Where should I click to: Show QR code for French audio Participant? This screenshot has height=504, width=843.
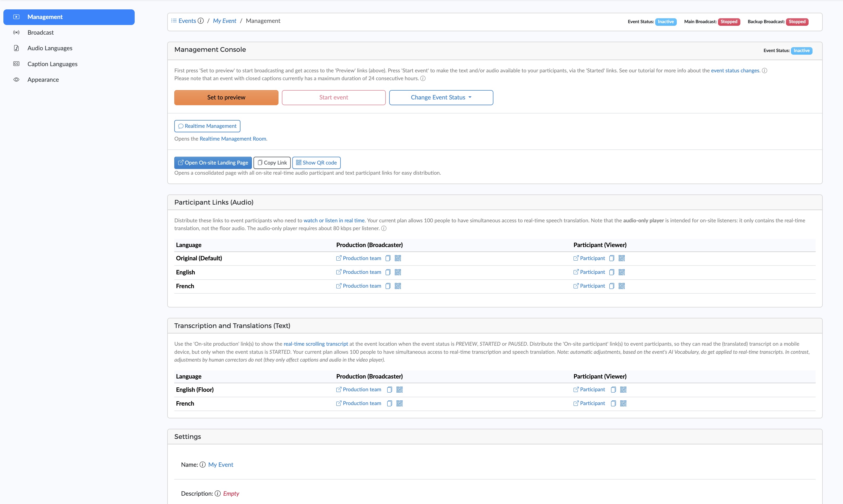622,286
